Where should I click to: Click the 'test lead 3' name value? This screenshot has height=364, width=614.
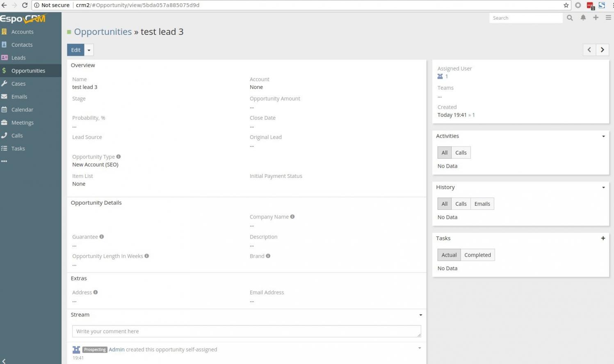point(85,87)
